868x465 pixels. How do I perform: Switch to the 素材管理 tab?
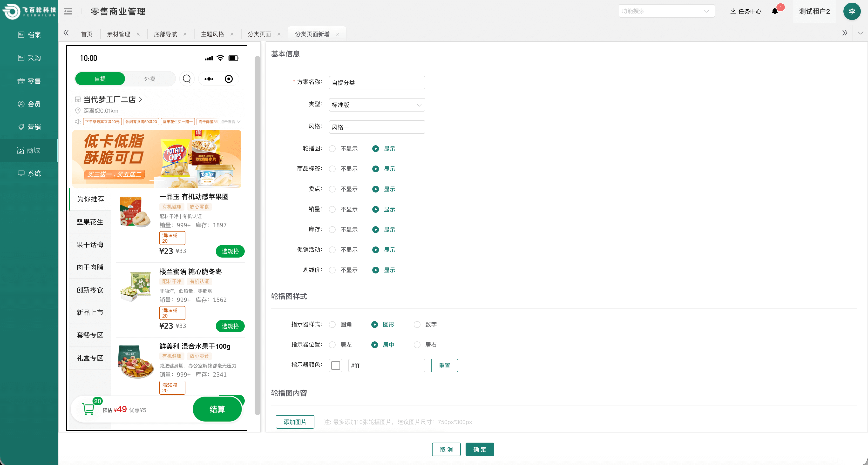point(118,34)
